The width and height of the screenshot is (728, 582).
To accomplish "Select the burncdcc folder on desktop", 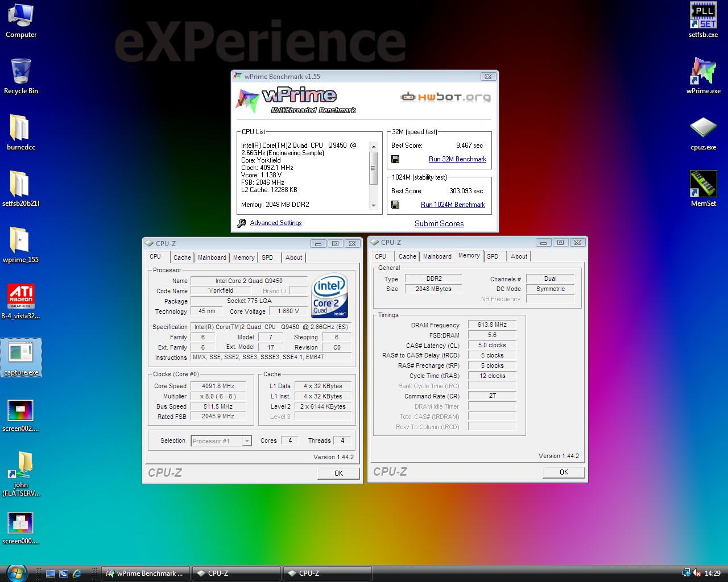I will coord(21,132).
